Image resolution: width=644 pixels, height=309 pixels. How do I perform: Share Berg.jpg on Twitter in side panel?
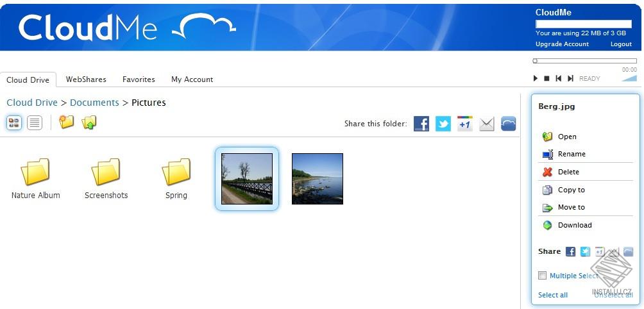pos(585,251)
